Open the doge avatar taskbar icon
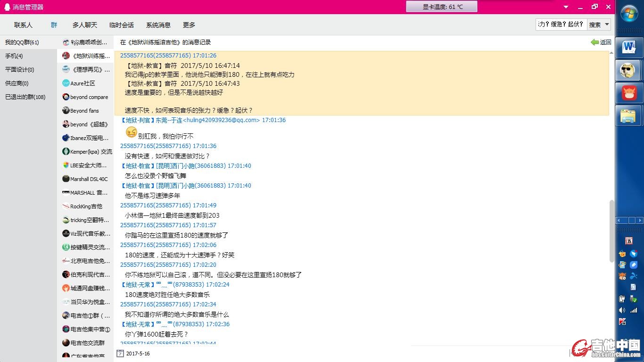This screenshot has width=644, height=362. tap(628, 71)
